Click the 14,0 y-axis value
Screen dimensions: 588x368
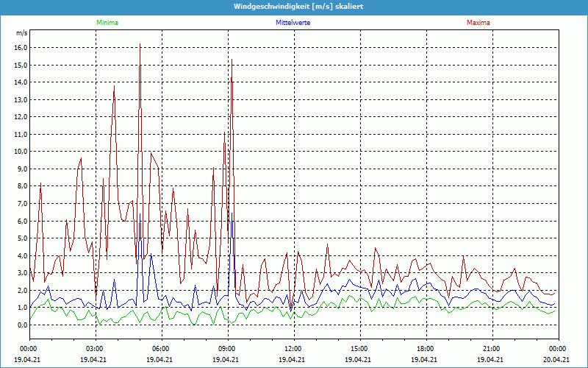[21, 82]
